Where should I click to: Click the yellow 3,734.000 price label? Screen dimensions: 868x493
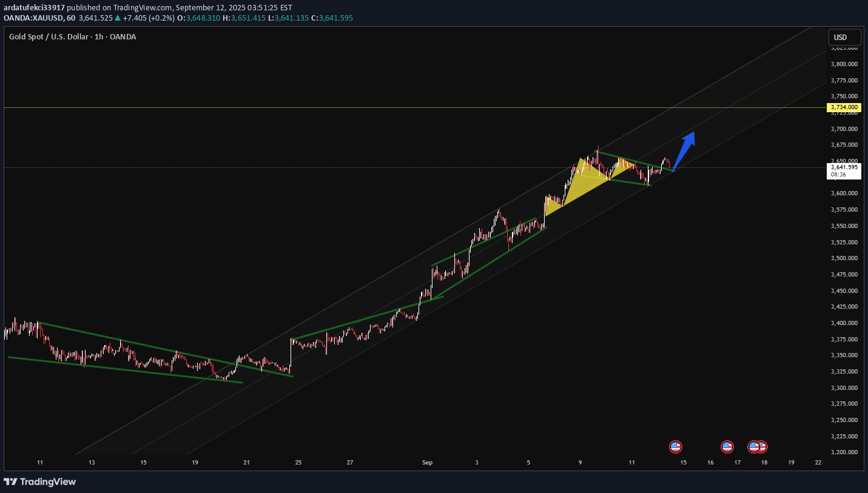pos(844,107)
